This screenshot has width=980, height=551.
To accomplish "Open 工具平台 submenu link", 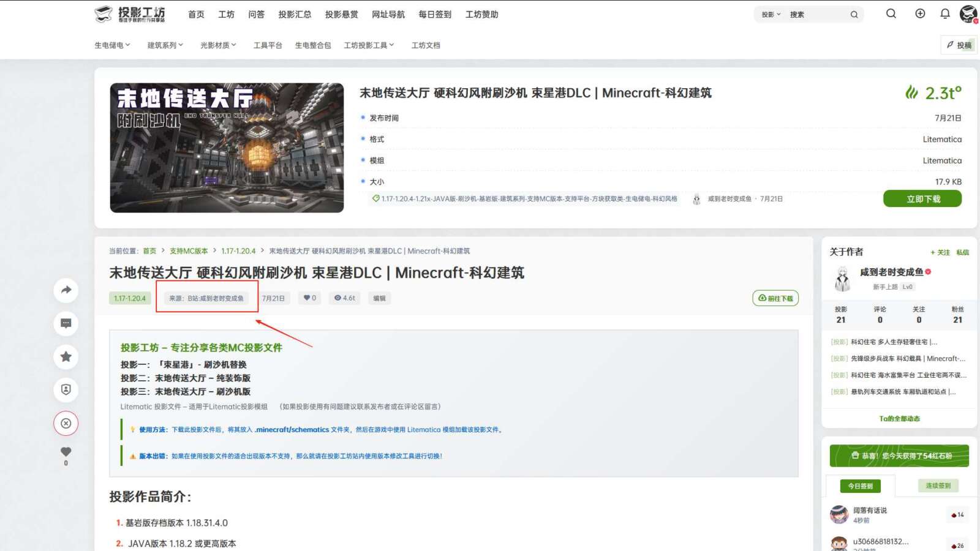I will point(268,45).
